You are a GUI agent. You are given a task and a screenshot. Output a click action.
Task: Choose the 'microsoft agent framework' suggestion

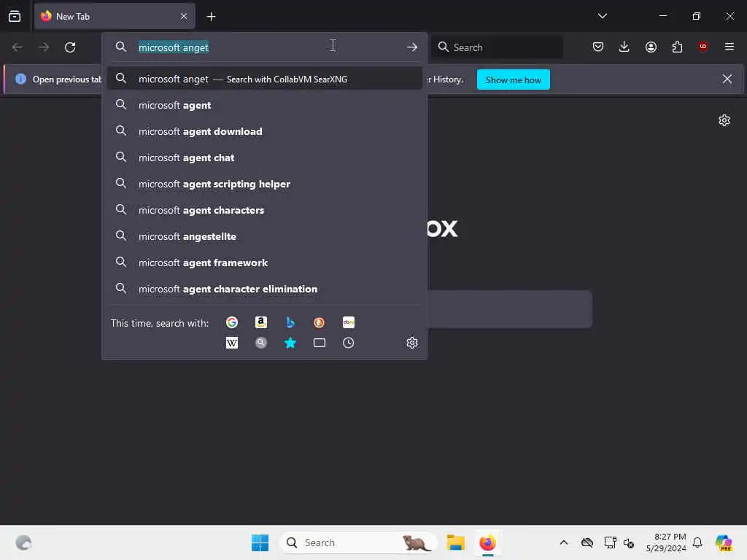pos(264,262)
